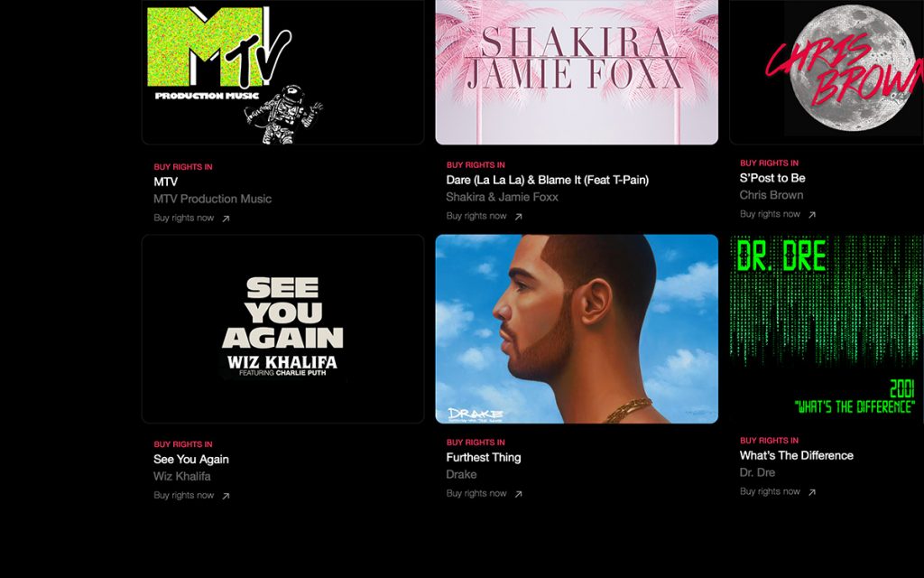The width and height of the screenshot is (924, 578).
Task: Click Dare (La La La) & Blame It title
Action: pos(548,180)
